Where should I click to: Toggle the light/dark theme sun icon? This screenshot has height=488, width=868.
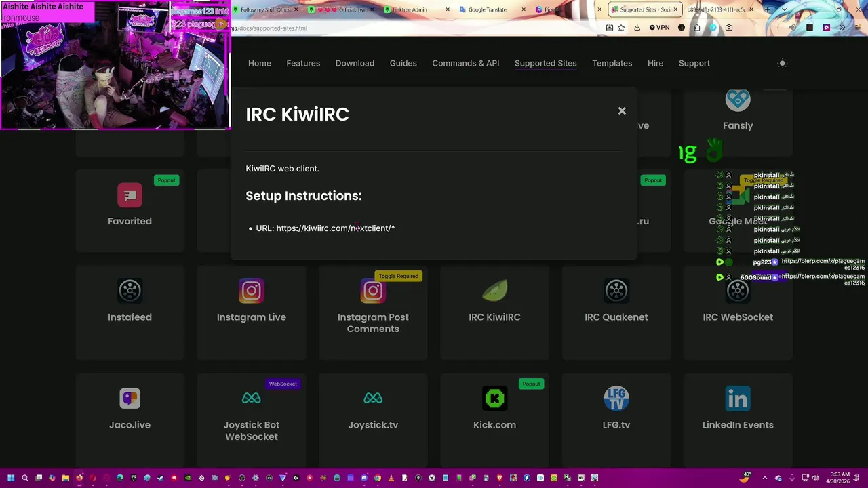coord(782,63)
